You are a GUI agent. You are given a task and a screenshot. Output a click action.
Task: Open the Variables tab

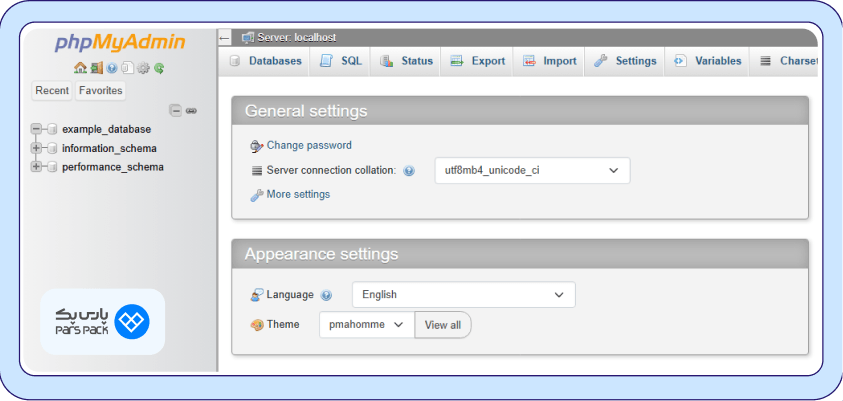[x=708, y=61]
